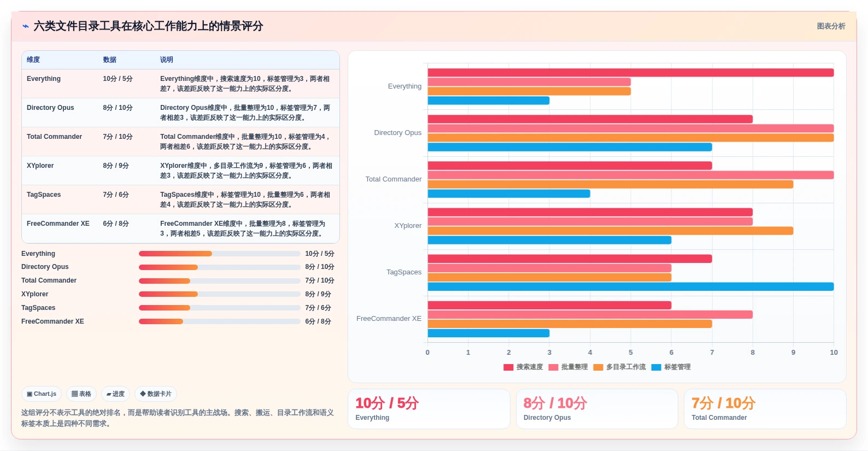The width and height of the screenshot is (868, 451).
Task: Select the Everything row name in table
Action: [44, 79]
